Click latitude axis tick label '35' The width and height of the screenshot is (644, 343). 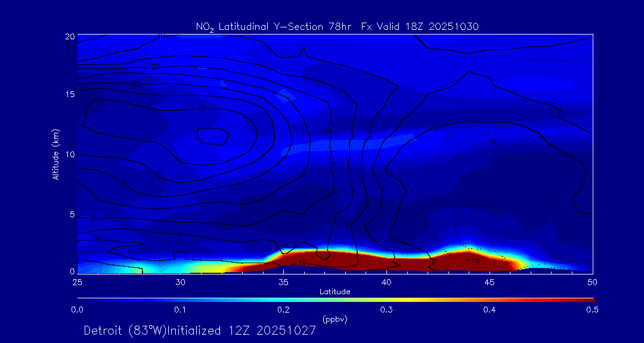tap(283, 282)
